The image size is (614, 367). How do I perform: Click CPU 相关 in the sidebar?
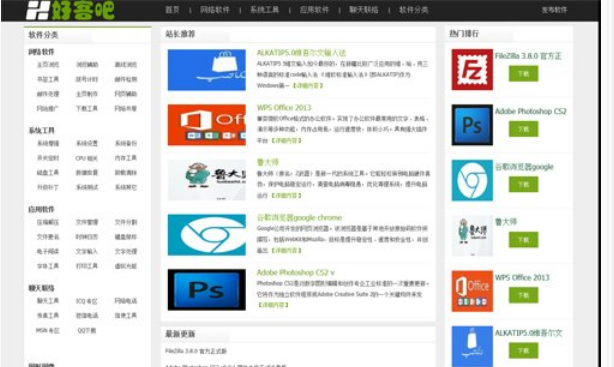point(87,158)
